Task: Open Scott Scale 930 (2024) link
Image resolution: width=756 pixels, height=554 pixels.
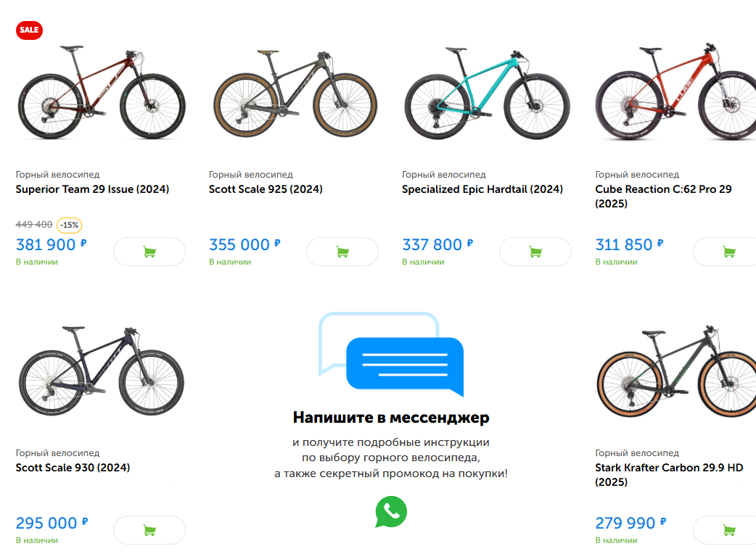Action: coord(73,468)
